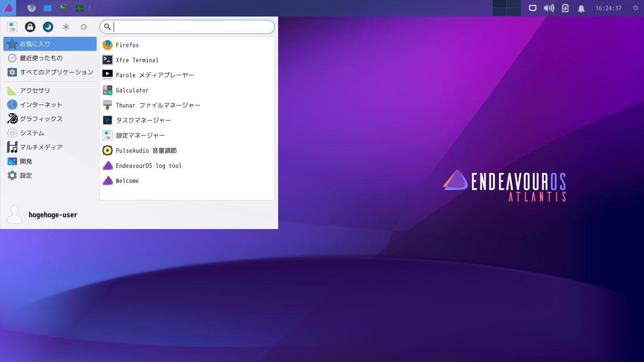Image resolution: width=644 pixels, height=362 pixels.
Task: Open the 開発 category
Action: [x=50, y=161]
